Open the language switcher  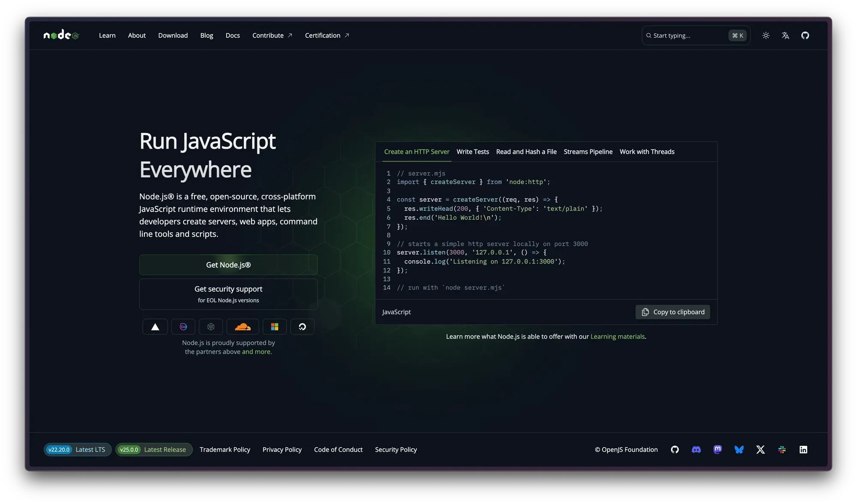pyautogui.click(x=785, y=36)
